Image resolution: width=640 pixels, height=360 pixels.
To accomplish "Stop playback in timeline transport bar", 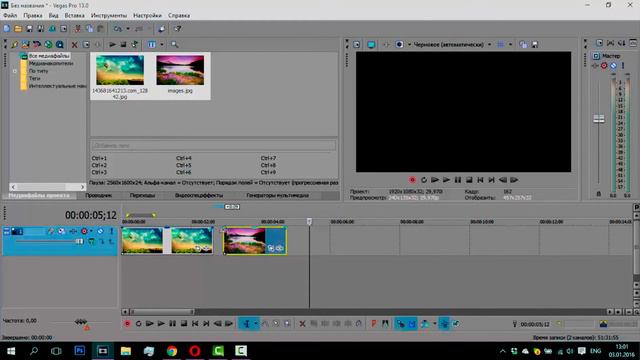I will coord(184,324).
